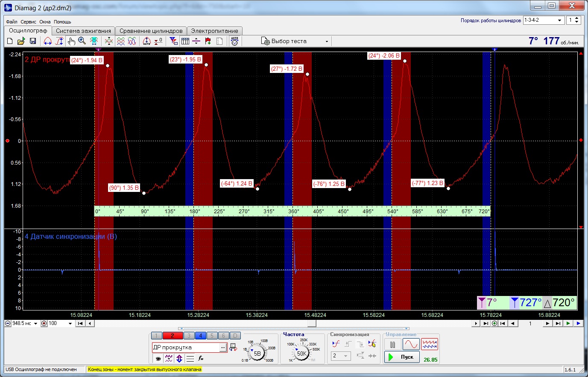Screen dimensions: 588x377
Task: Toggle blue channel 4 button
Action: [x=201, y=336]
